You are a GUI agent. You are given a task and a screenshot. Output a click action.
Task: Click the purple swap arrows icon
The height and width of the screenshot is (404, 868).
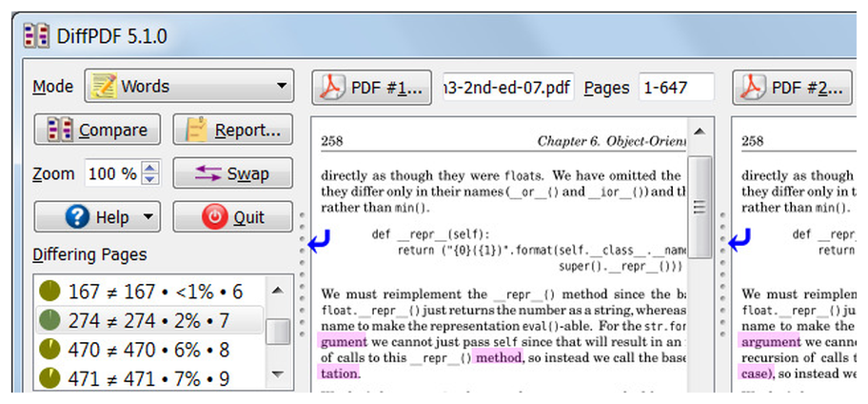click(208, 173)
